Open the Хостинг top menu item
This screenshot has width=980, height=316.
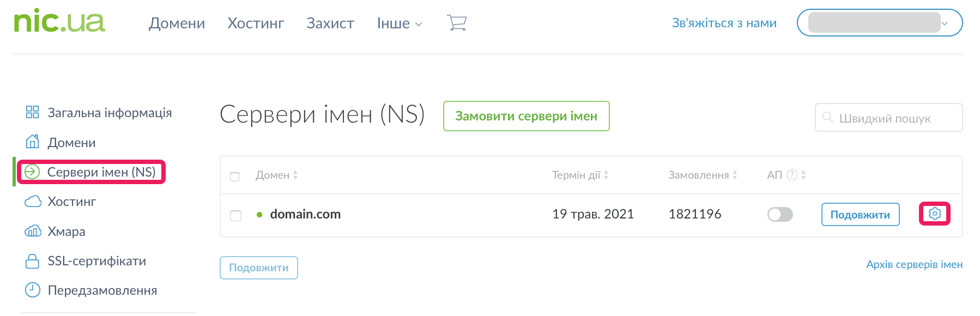(256, 23)
